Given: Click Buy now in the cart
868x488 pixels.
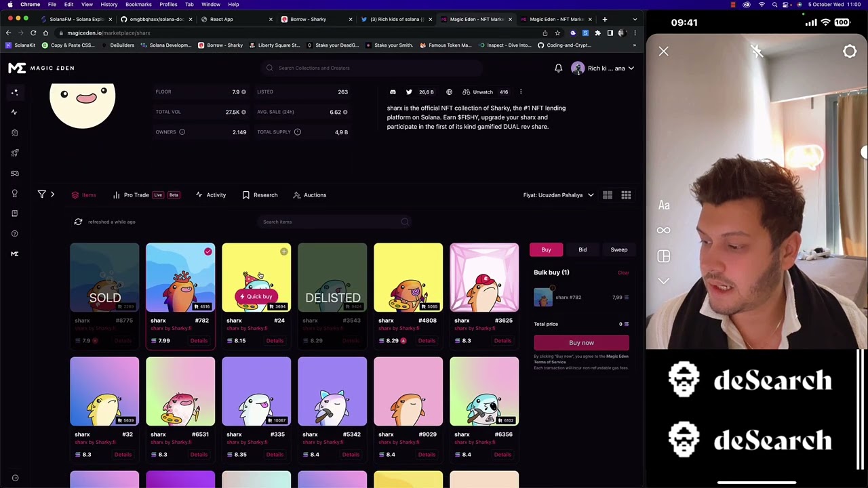Looking at the screenshot, I should 581,343.
